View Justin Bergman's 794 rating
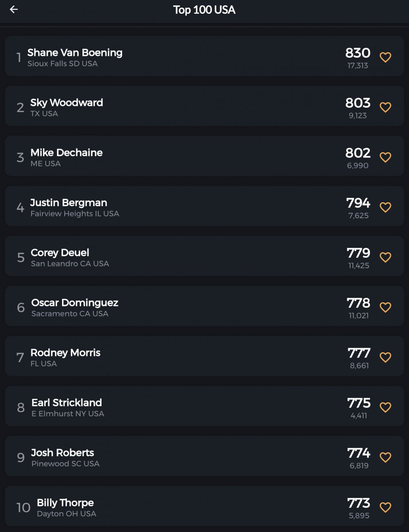This screenshot has width=409, height=532. point(358,203)
